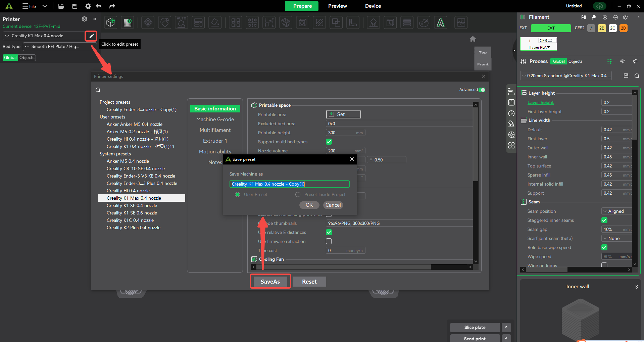Click the Reset button

309,282
